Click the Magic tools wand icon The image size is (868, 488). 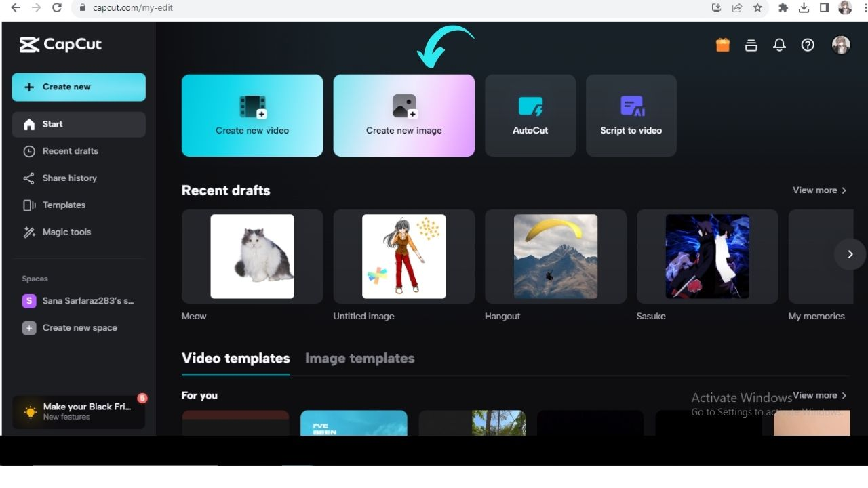(29, 232)
